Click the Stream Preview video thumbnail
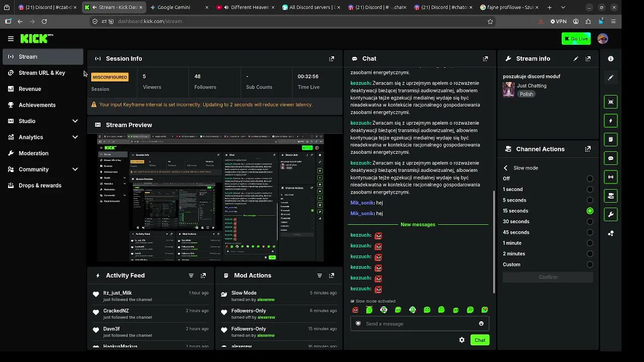The width and height of the screenshot is (644, 362). 210,198
